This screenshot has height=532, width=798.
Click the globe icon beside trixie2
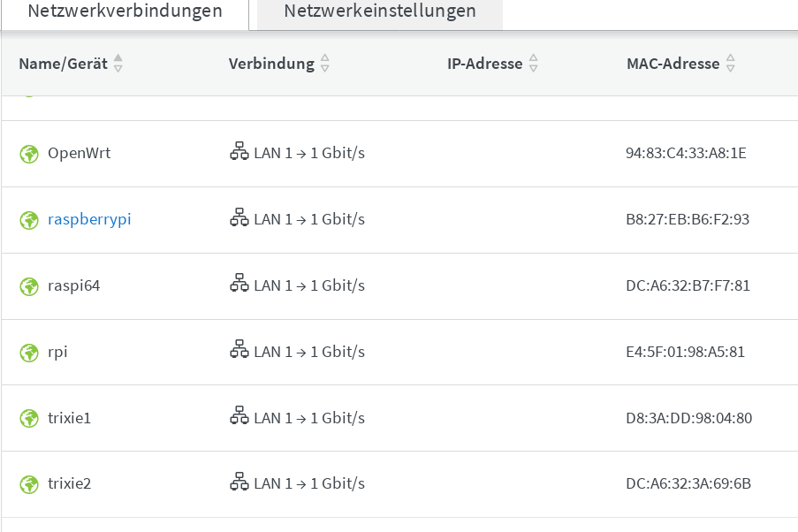click(29, 484)
